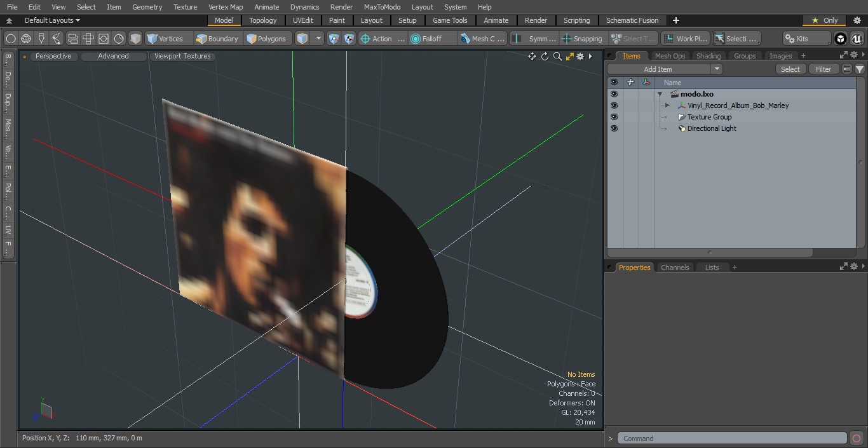Click the funnel filter icon
Viewport: 868px width, 448px height.
tap(859, 69)
